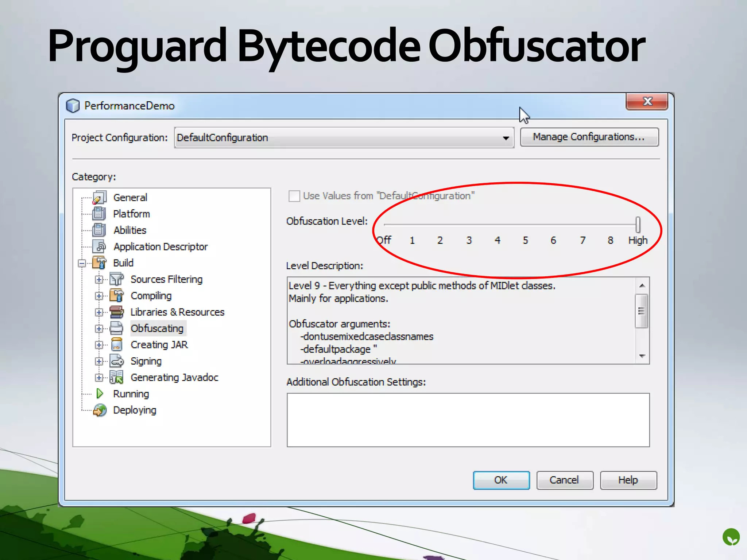Select Obfuscating in the category tree
The height and width of the screenshot is (560, 747).
157,328
